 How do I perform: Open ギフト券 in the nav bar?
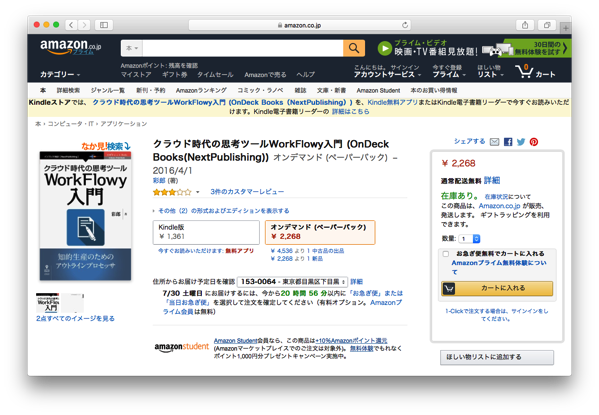(175, 75)
